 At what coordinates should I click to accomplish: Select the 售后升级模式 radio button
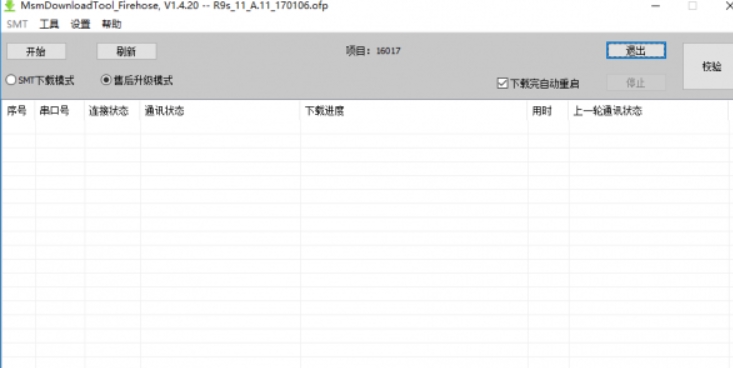coord(137,80)
